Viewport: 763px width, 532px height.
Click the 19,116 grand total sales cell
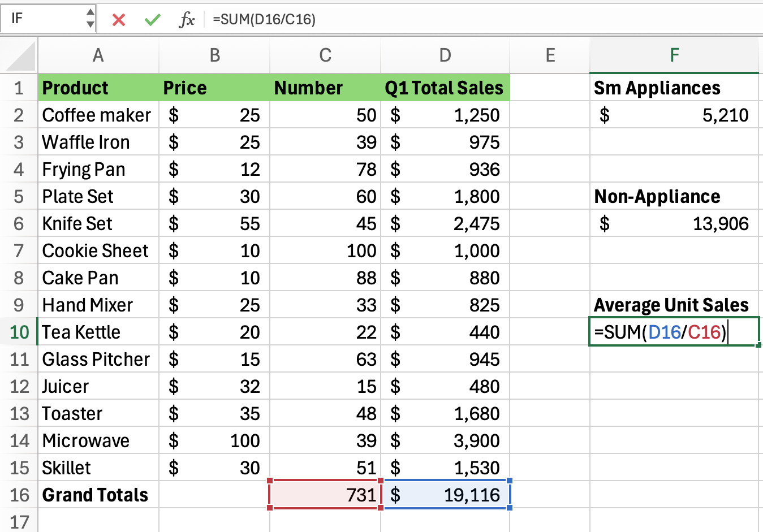pos(445,495)
